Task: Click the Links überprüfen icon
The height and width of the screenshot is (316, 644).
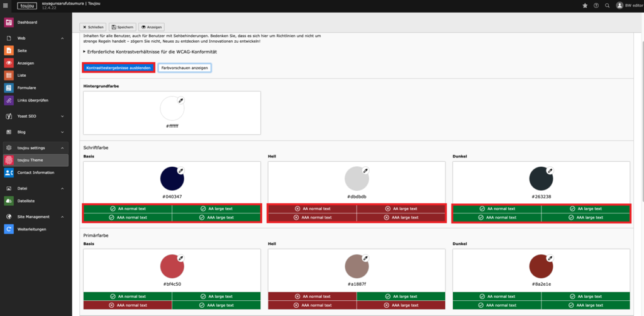Action: (9, 100)
